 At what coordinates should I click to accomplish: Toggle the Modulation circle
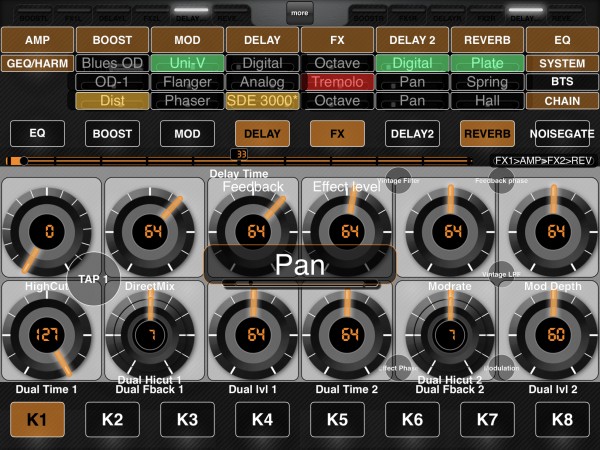click(x=501, y=368)
